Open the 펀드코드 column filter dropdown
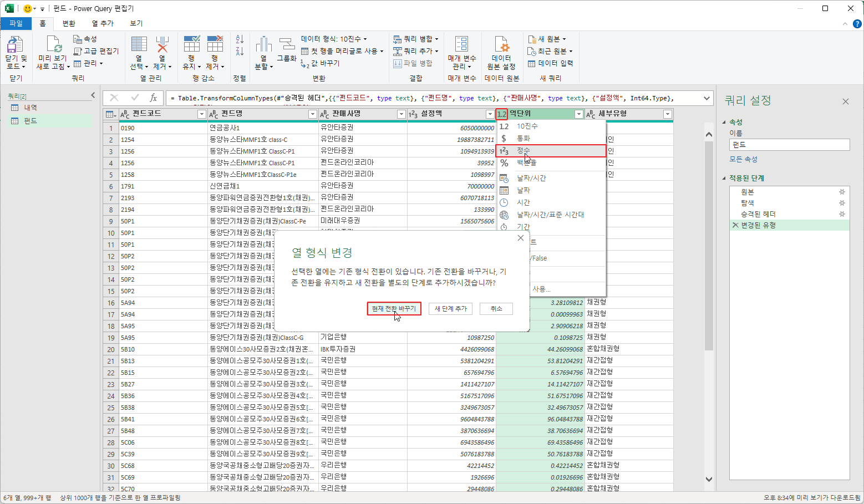The width and height of the screenshot is (864, 504). coord(202,114)
